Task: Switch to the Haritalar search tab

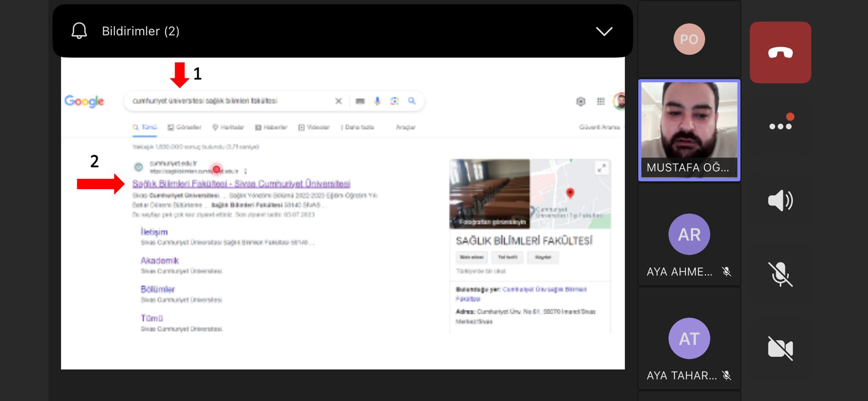Action: point(228,127)
